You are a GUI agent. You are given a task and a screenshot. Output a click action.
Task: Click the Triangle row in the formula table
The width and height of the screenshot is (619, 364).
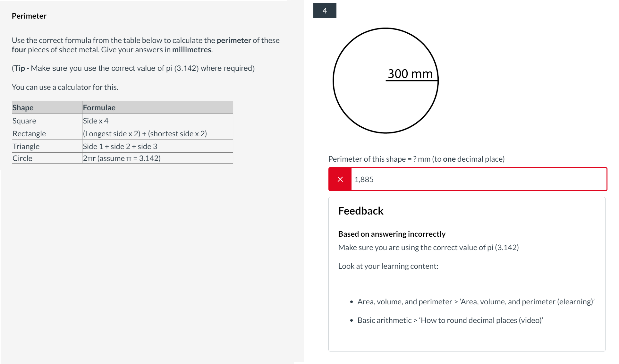tap(26, 146)
